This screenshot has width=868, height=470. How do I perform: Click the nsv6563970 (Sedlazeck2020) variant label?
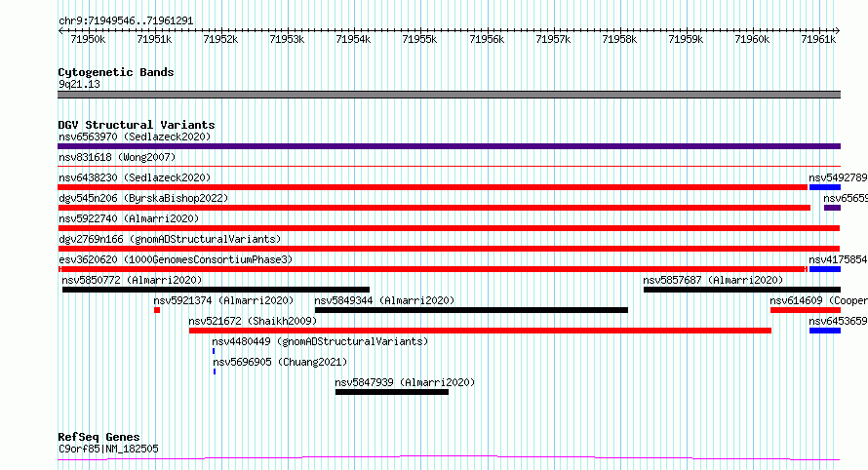point(135,137)
